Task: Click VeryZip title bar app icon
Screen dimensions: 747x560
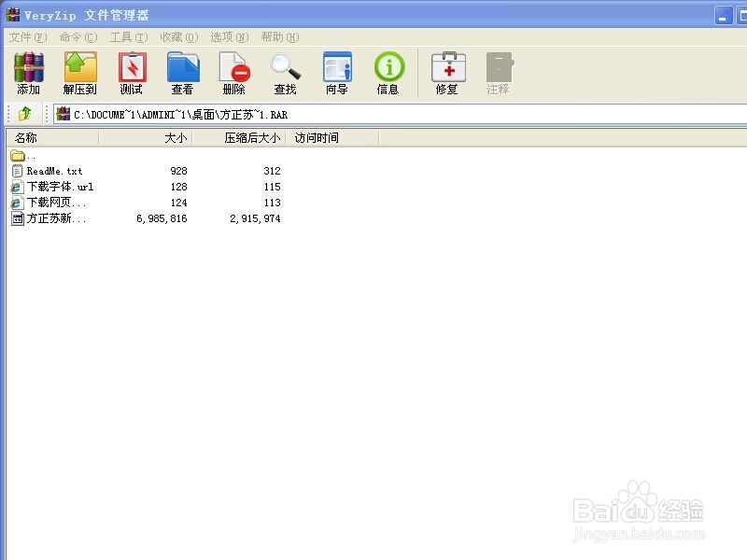Action: [x=13, y=15]
